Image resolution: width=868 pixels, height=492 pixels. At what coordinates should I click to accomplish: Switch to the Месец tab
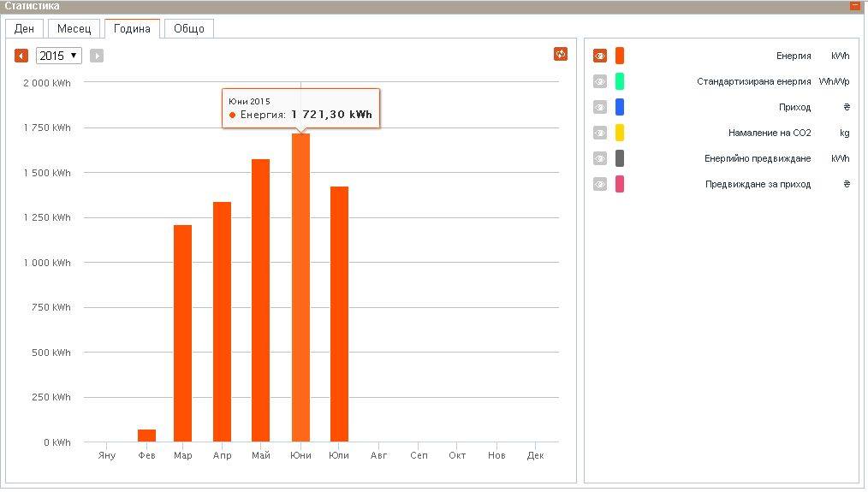74,28
